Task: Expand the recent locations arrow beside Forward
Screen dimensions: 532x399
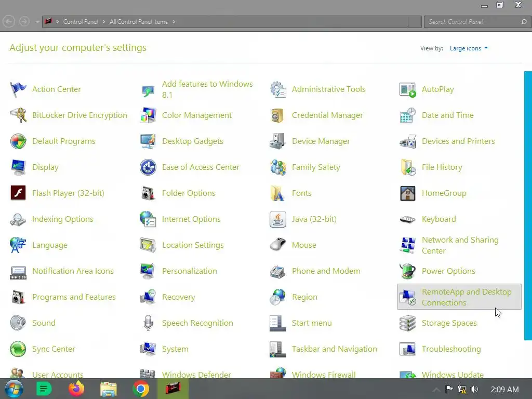Action: pos(37,22)
